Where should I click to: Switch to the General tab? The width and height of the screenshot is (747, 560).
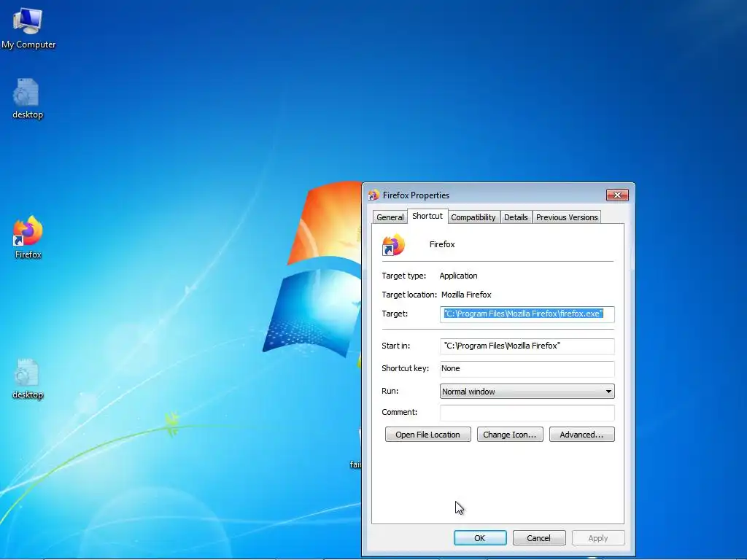coord(390,217)
